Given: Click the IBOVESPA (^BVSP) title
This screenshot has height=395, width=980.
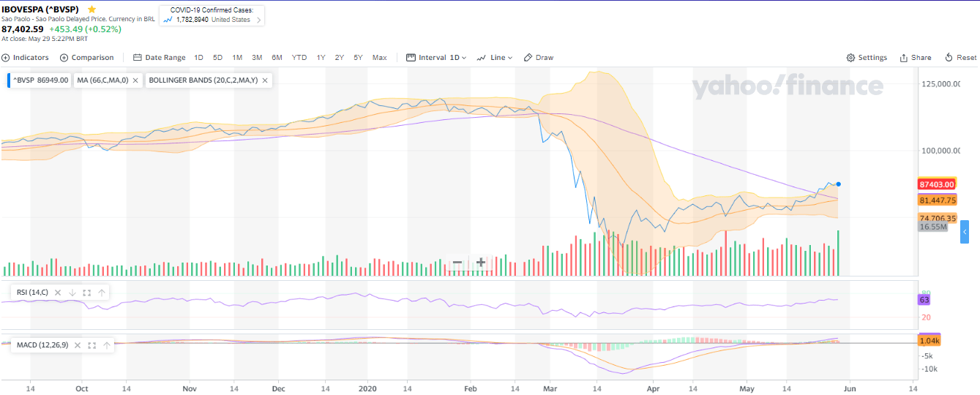Looking at the screenshot, I should click(40, 9).
